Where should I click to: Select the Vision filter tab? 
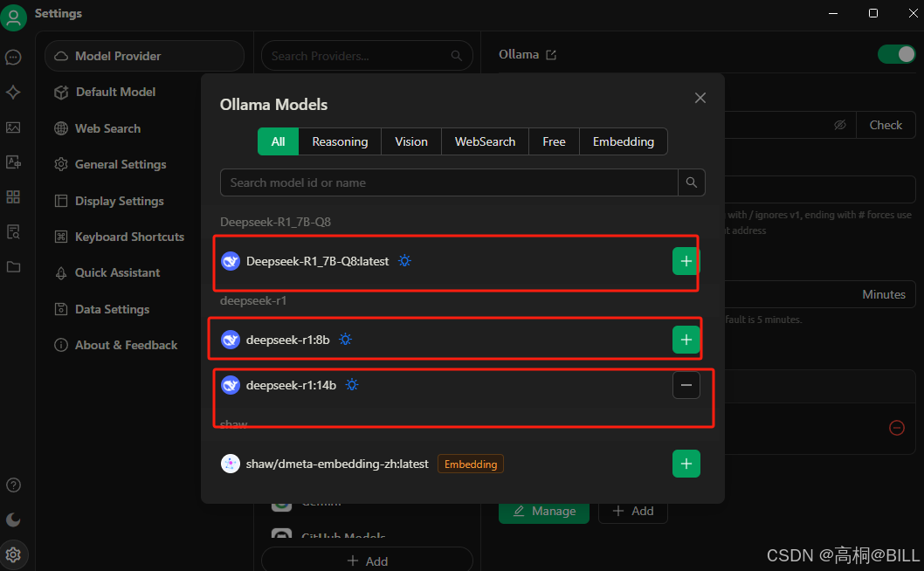tap(411, 141)
